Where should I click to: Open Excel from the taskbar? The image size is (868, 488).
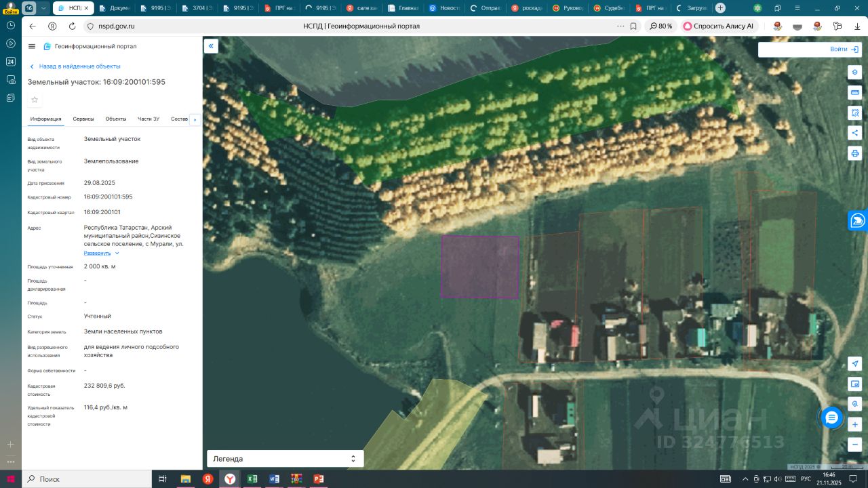[x=252, y=479]
